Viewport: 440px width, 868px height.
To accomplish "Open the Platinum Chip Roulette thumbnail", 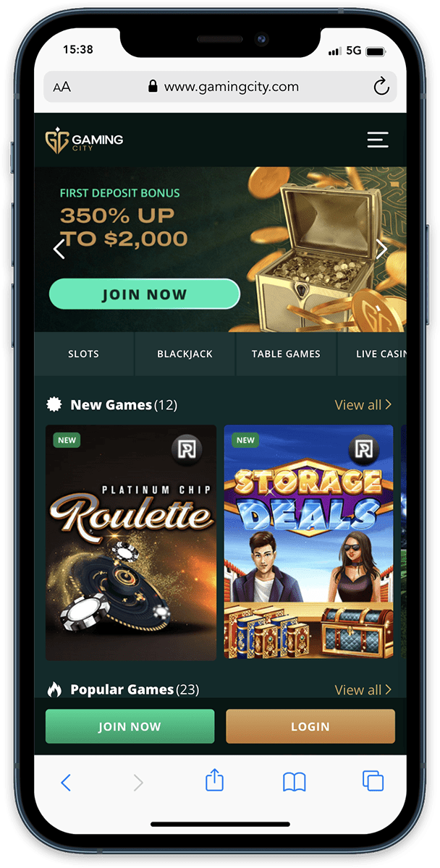I will click(131, 542).
